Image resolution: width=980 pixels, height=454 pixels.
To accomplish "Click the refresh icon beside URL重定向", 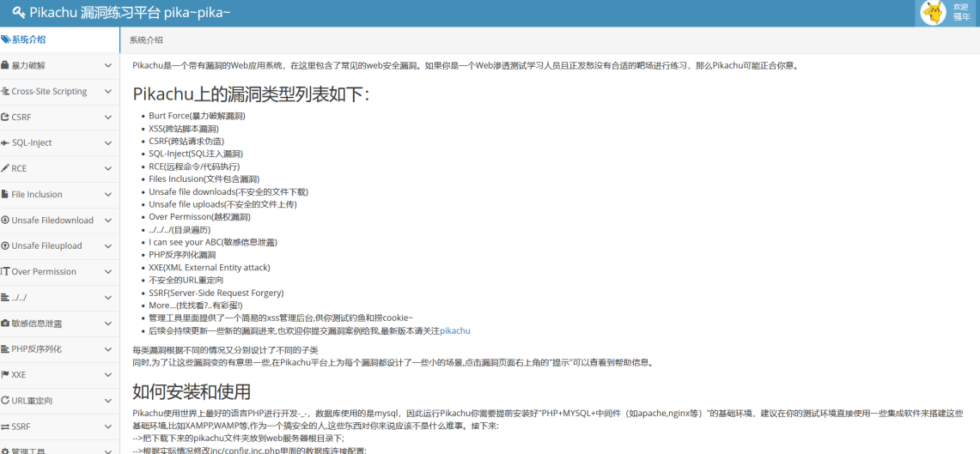I will [x=5, y=400].
